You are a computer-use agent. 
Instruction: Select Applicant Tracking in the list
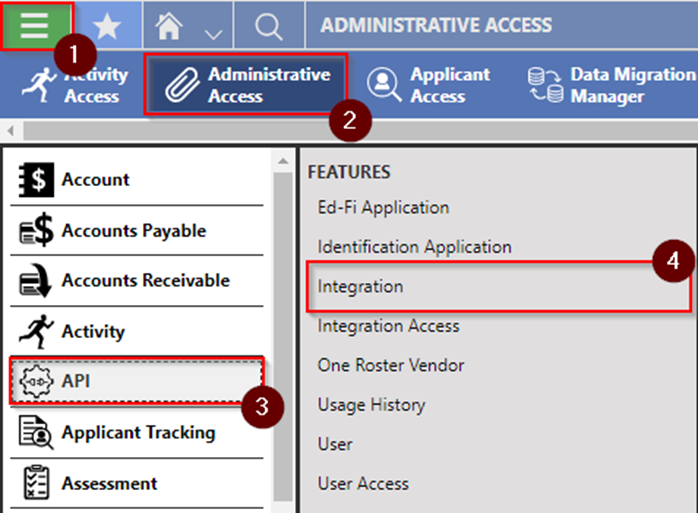click(x=137, y=433)
